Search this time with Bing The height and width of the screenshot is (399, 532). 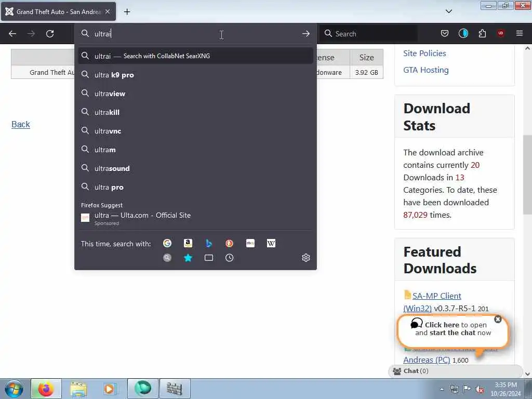pyautogui.click(x=209, y=243)
